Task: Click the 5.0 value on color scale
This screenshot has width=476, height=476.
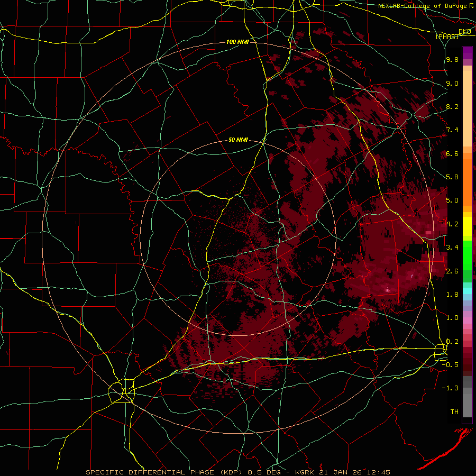Action: coord(452,200)
